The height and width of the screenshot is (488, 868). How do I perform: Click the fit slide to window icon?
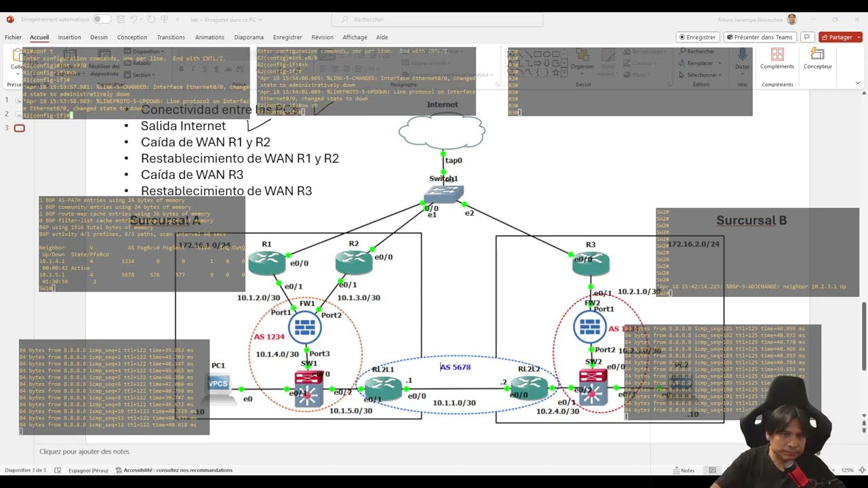click(861, 470)
